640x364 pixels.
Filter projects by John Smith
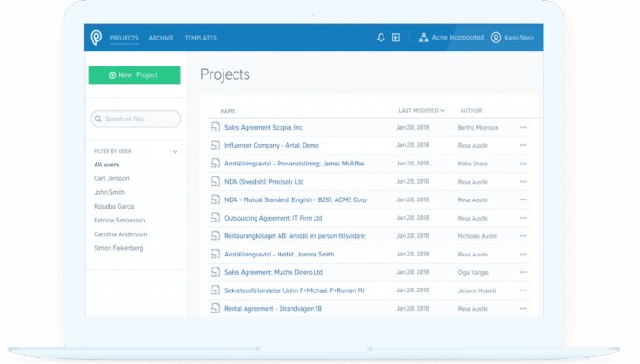click(109, 192)
